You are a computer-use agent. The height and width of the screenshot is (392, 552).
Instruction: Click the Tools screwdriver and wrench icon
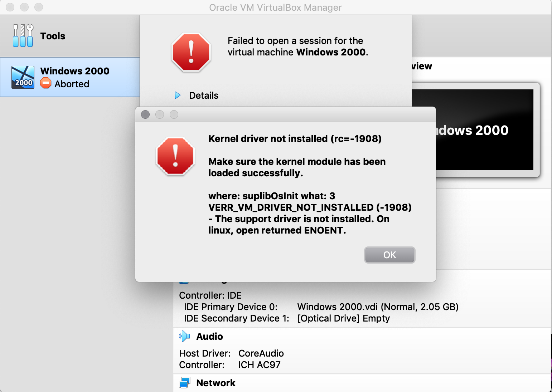click(x=23, y=36)
